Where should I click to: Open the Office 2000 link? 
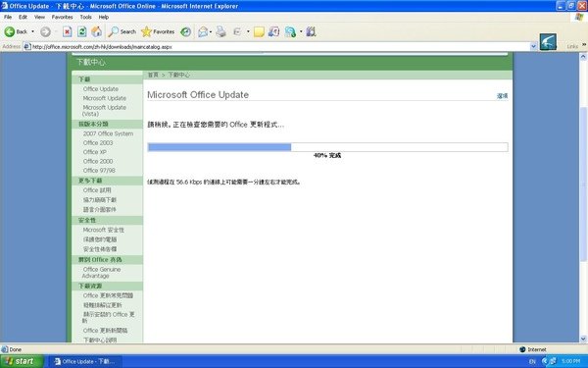(98, 161)
